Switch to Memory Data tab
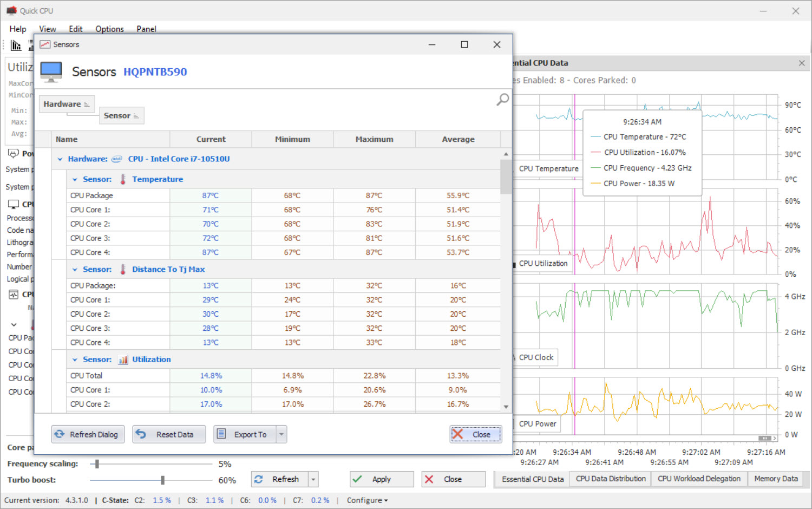Image resolution: width=812 pixels, height=509 pixels. [x=776, y=479]
